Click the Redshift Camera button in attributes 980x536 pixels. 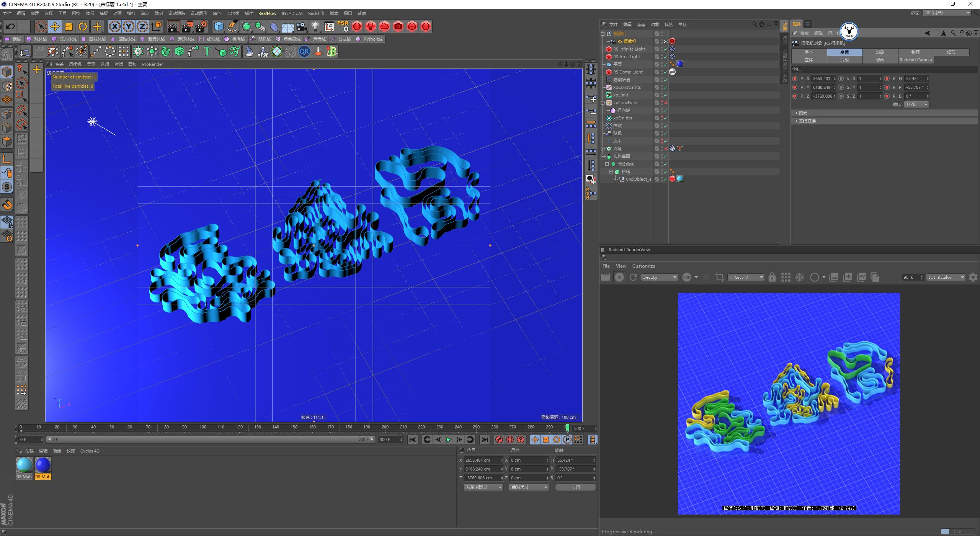coord(915,60)
